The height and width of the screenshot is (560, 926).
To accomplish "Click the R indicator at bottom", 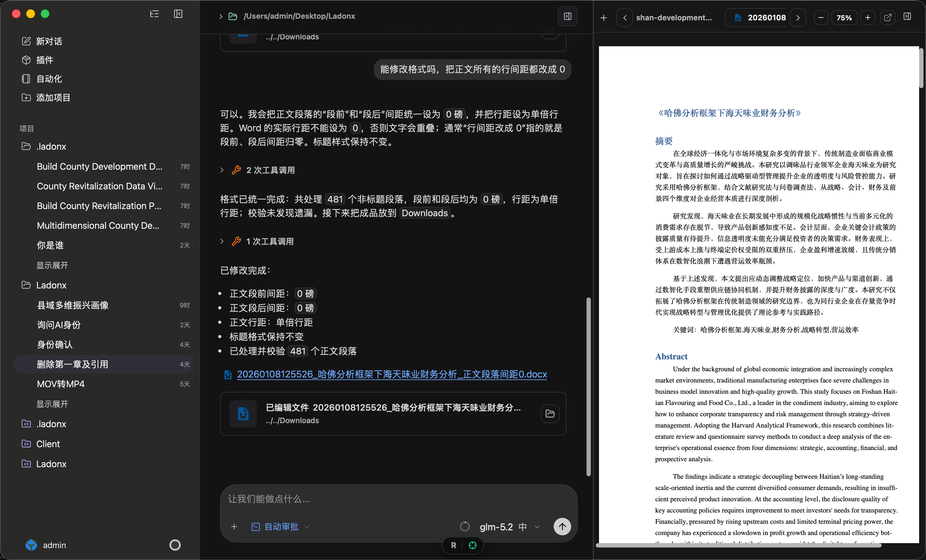I will [x=453, y=545].
